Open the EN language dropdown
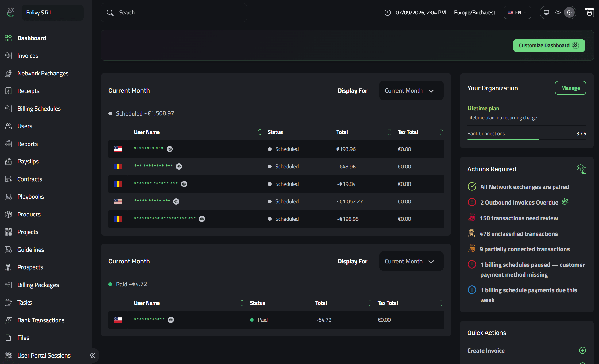599x364 pixels. [x=517, y=13]
